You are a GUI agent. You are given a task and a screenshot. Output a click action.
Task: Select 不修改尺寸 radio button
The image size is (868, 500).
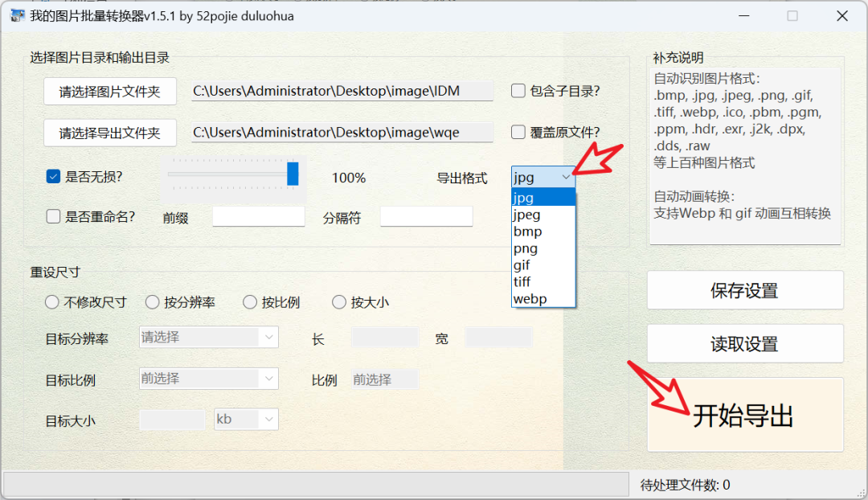52,302
